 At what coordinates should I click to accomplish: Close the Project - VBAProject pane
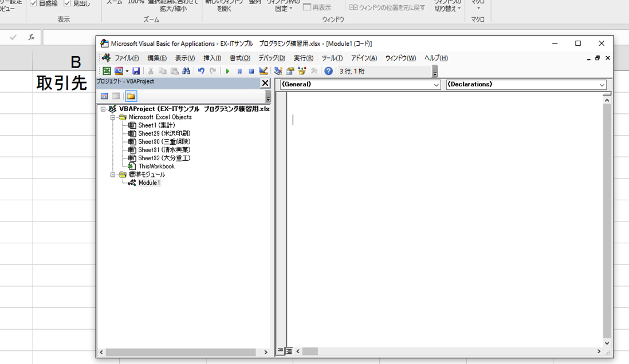265,83
